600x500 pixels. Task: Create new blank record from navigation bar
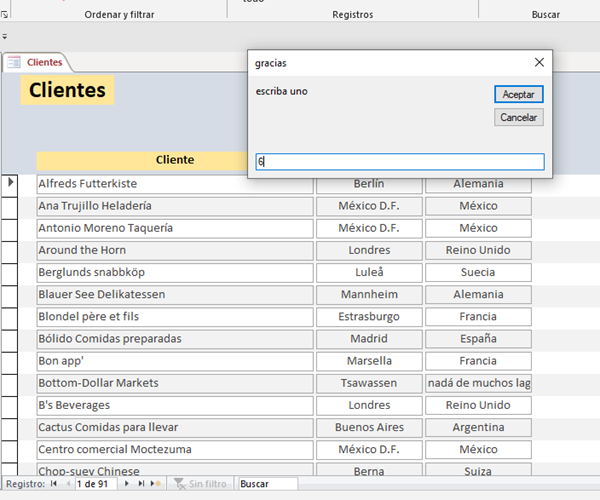156,484
